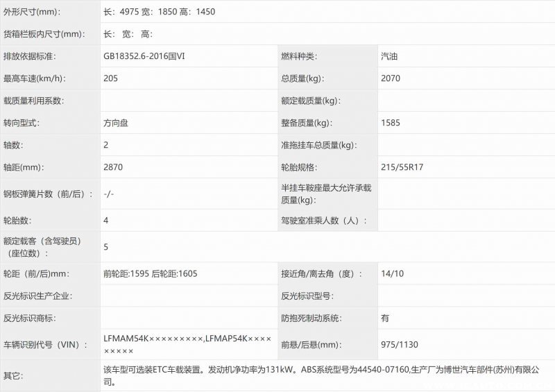Select the approach/departure angle value 14/10
555x392 pixels.
click(392, 273)
